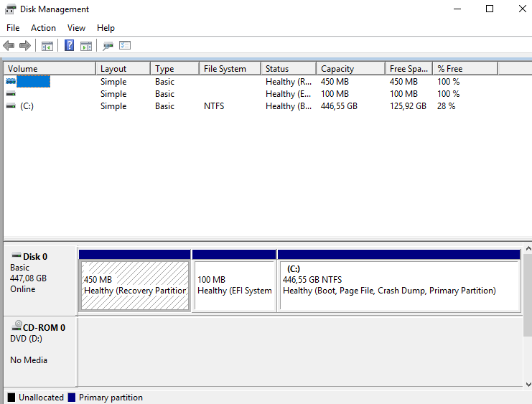Click the scroll up arrow in disk pane
Screen dimensions: 532x404
[x=528, y=248]
